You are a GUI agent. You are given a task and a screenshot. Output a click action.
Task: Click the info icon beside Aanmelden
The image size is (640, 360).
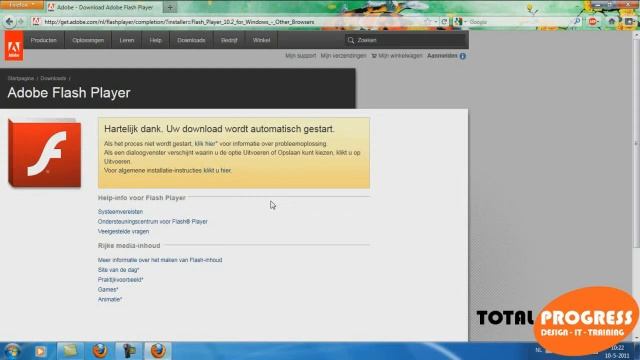coord(462,56)
